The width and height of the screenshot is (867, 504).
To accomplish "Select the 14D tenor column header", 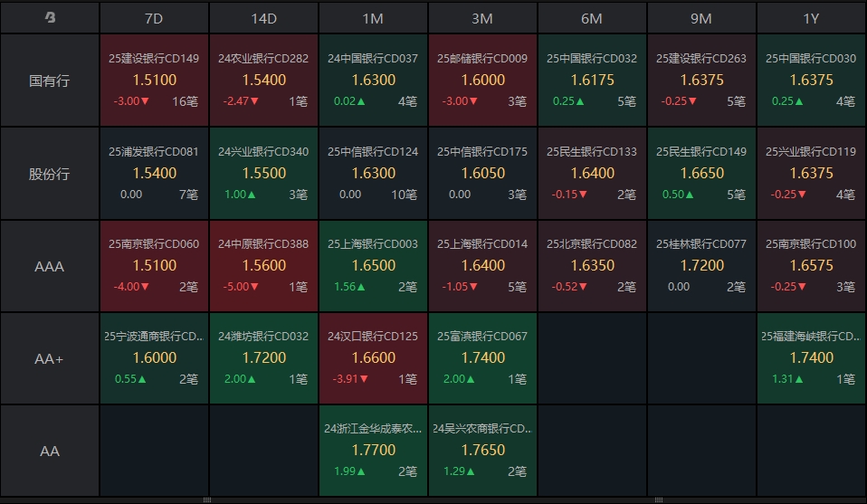I will click(x=263, y=18).
